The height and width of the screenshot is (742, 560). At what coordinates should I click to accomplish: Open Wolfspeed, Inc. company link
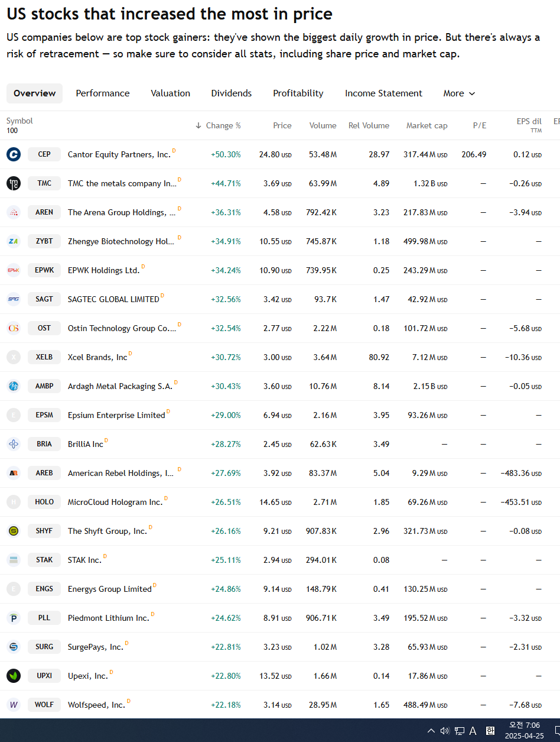(96, 705)
